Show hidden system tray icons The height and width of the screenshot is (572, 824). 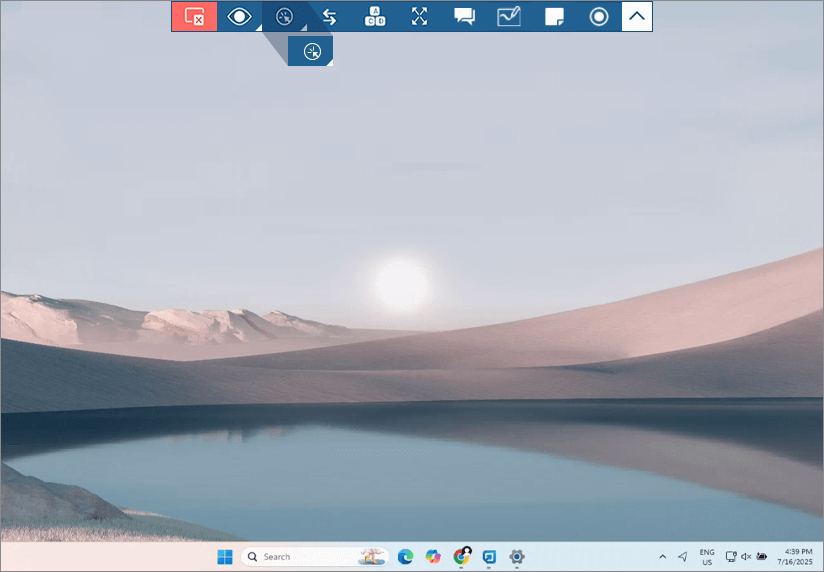(662, 557)
